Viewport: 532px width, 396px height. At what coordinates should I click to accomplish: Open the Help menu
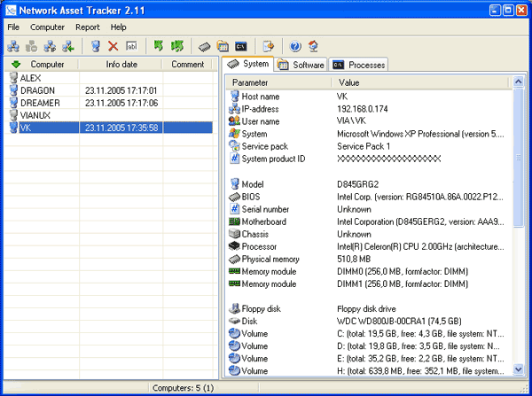[119, 27]
